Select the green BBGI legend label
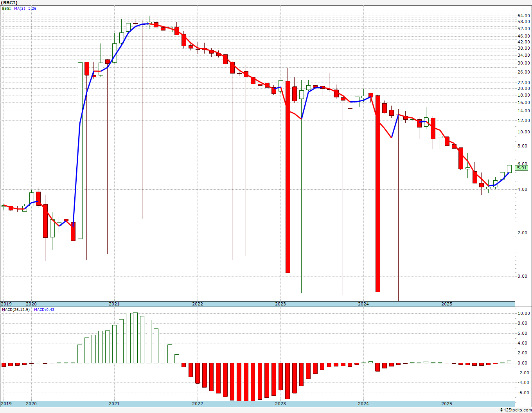This screenshot has width=532, height=413. 6,8
